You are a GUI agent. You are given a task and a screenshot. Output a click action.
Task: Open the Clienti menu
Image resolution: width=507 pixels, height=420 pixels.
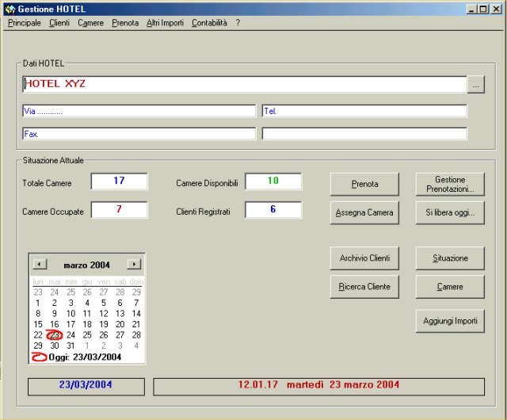(x=59, y=23)
